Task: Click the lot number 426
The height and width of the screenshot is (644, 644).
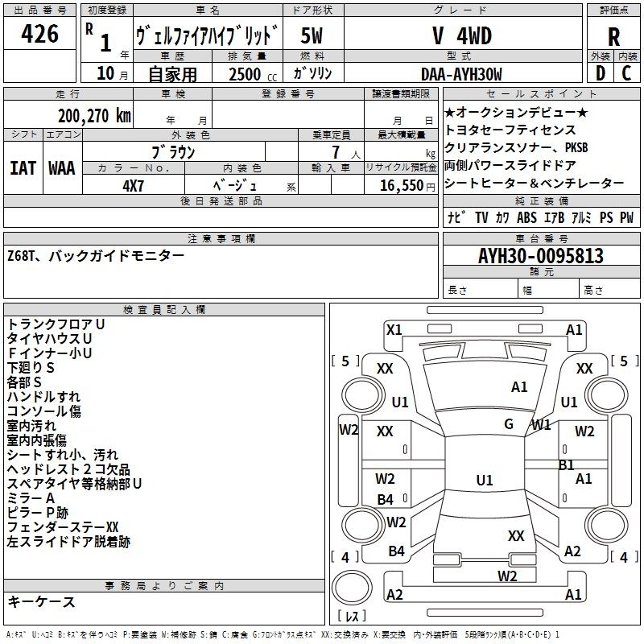Action: click(39, 33)
